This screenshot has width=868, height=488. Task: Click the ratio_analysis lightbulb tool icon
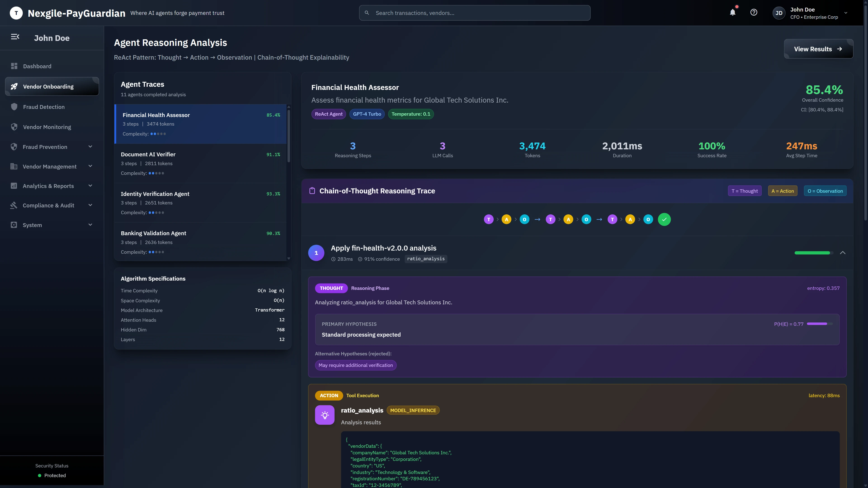pos(325,415)
